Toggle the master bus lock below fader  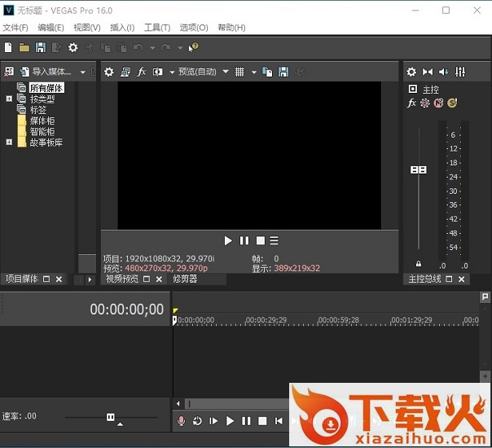[x=419, y=264]
